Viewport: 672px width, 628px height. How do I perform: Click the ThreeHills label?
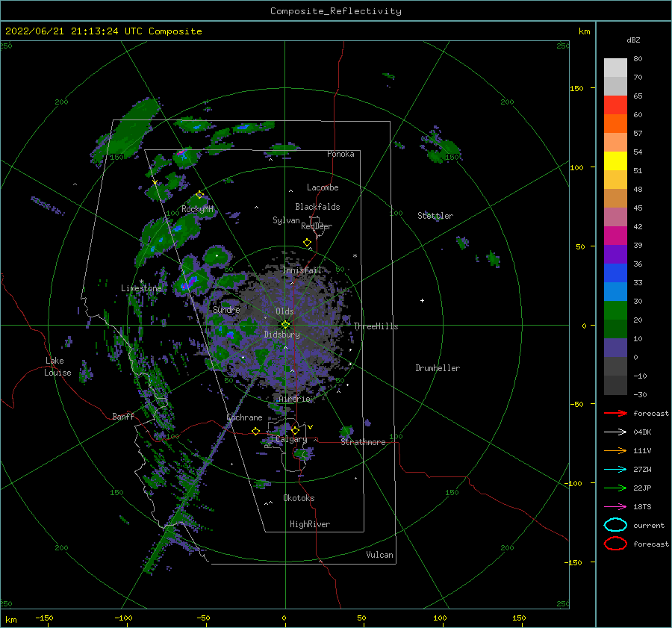point(376,326)
